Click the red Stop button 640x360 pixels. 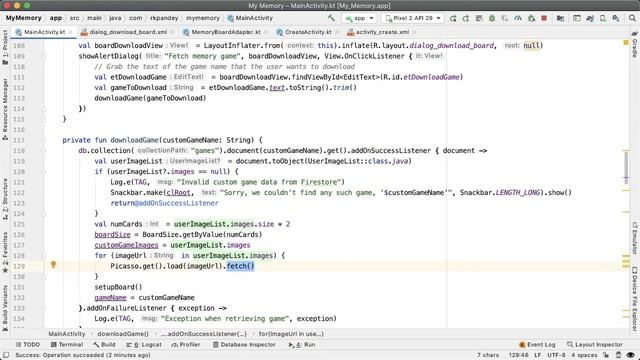(x=544, y=18)
